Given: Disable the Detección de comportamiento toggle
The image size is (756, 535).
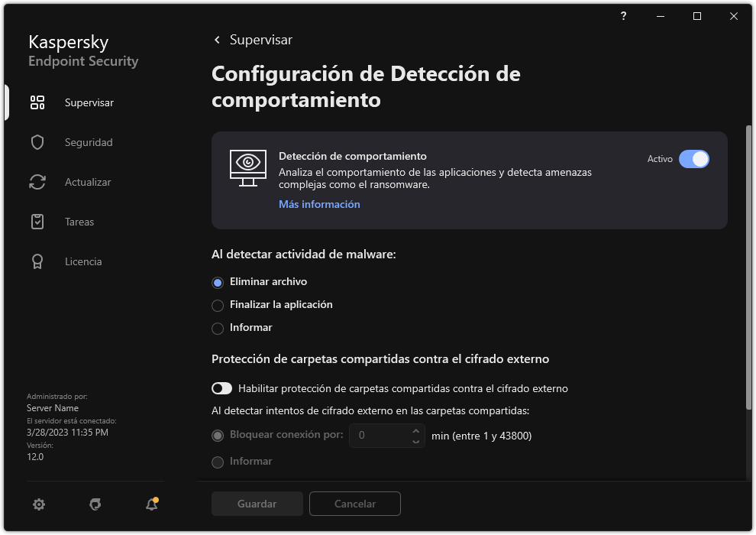Looking at the screenshot, I should click(694, 159).
